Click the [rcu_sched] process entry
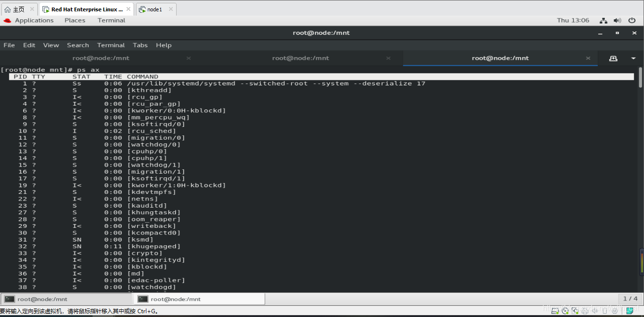This screenshot has width=644, height=317. point(152,131)
